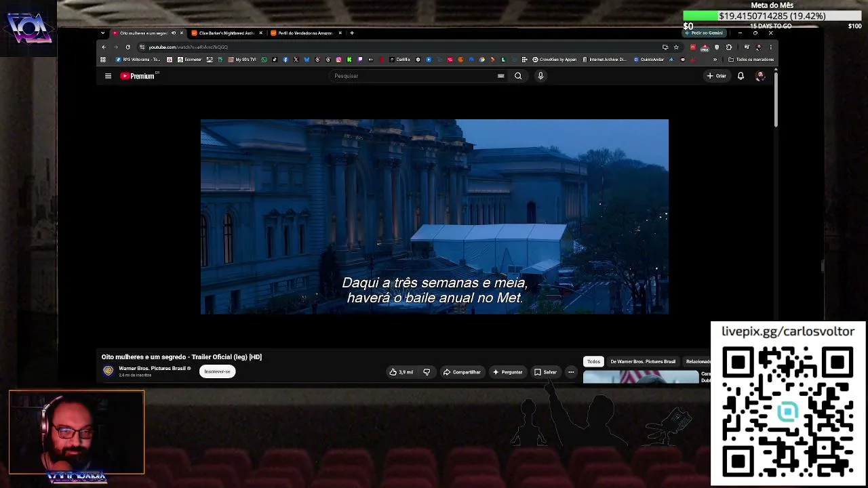Expand the tab search dropdown arrow
This screenshot has height=488, width=868.
point(102,33)
